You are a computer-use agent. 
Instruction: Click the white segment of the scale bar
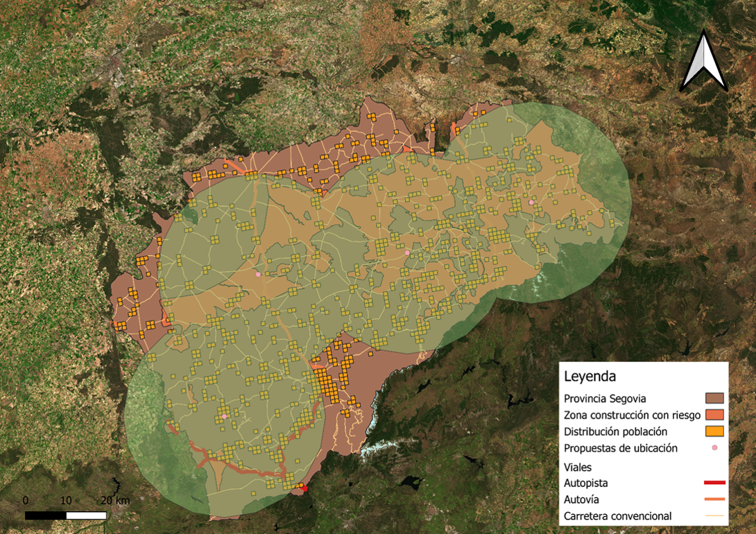[86, 515]
